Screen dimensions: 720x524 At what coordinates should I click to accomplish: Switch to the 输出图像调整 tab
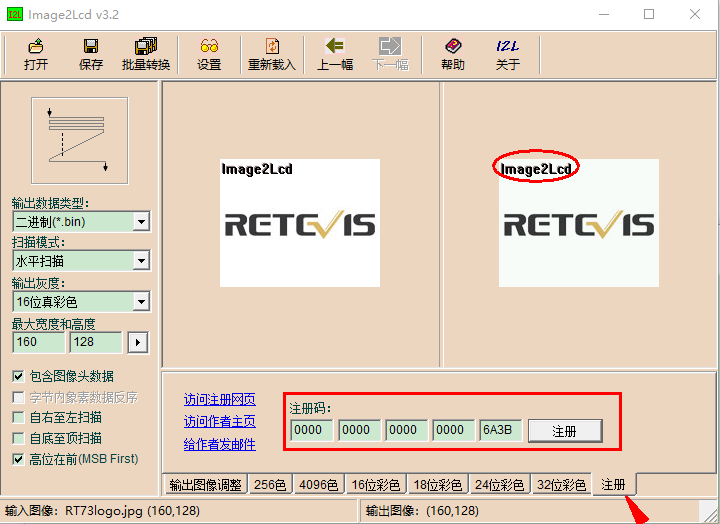[x=205, y=485]
